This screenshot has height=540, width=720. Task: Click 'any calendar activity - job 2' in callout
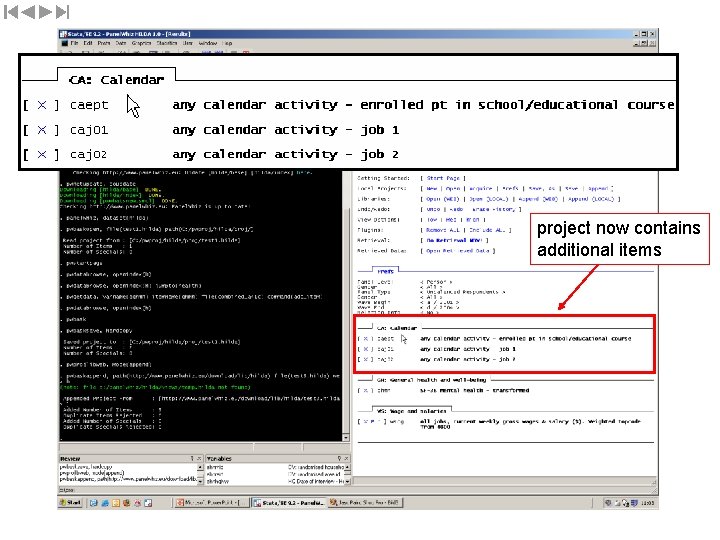(x=286, y=154)
